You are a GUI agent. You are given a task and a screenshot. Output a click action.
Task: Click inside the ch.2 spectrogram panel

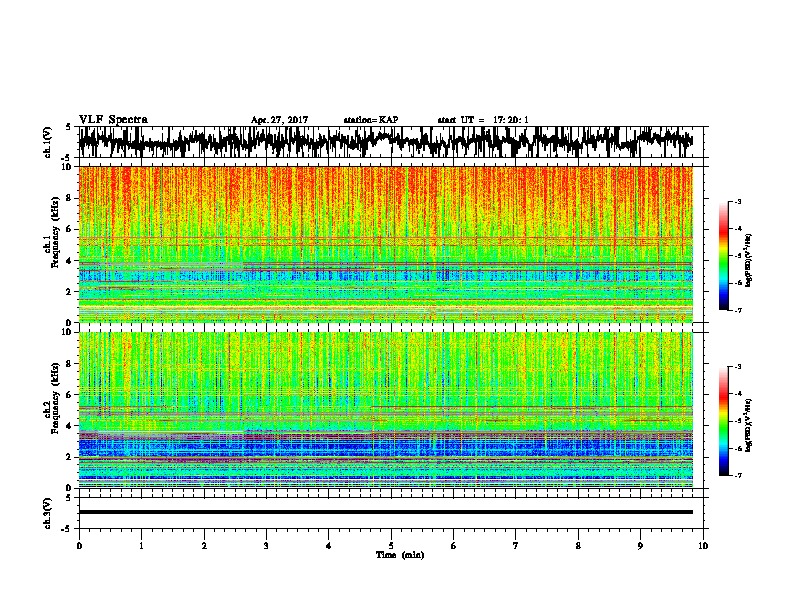385,410
